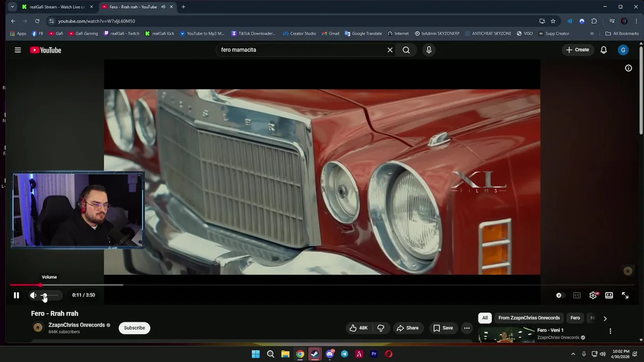
Task: Open 'Fero - Veni 1' video thumbnail
Action: 506,335
